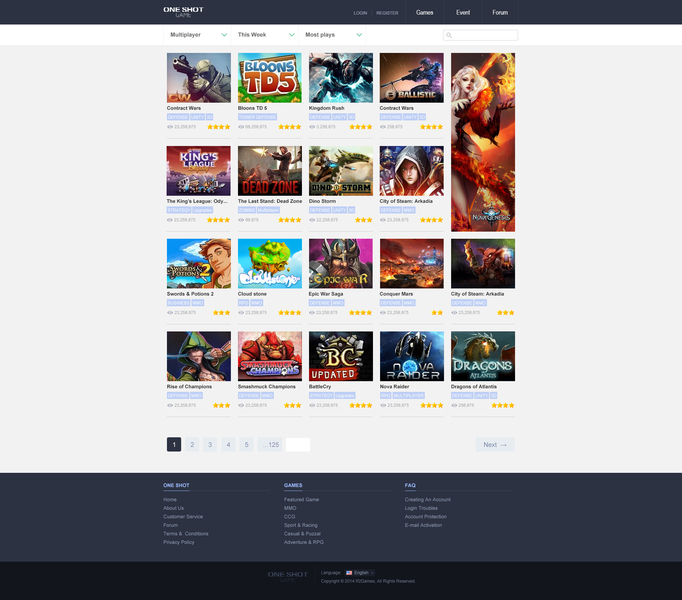
Task: Click the Zombie tag under Dead Zone
Action: [x=247, y=210]
